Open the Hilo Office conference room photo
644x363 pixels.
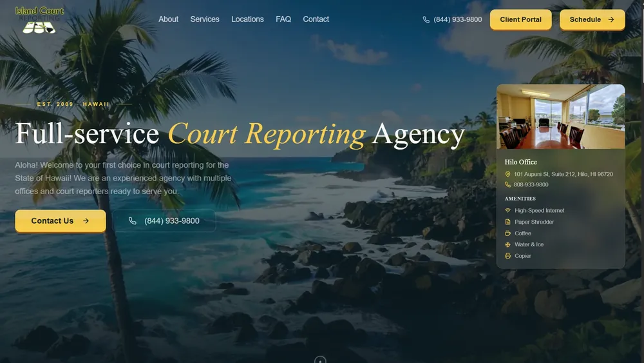pos(561,117)
